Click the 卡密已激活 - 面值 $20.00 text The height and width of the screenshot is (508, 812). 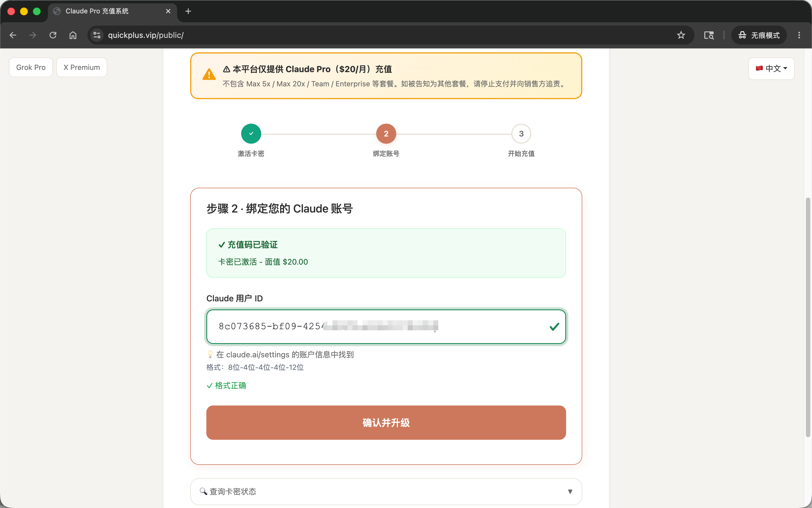tap(263, 262)
